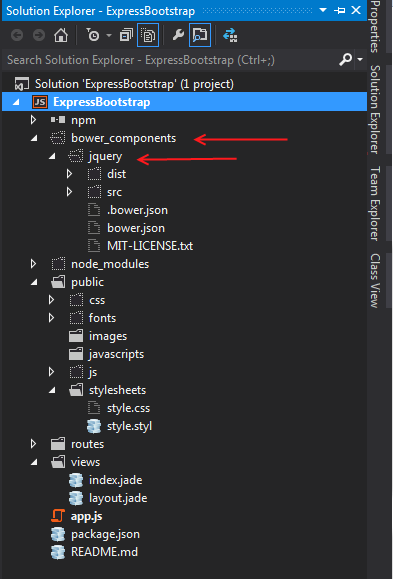The image size is (393, 579).
Task: Click the javascripts folder icon
Action: pos(76,354)
